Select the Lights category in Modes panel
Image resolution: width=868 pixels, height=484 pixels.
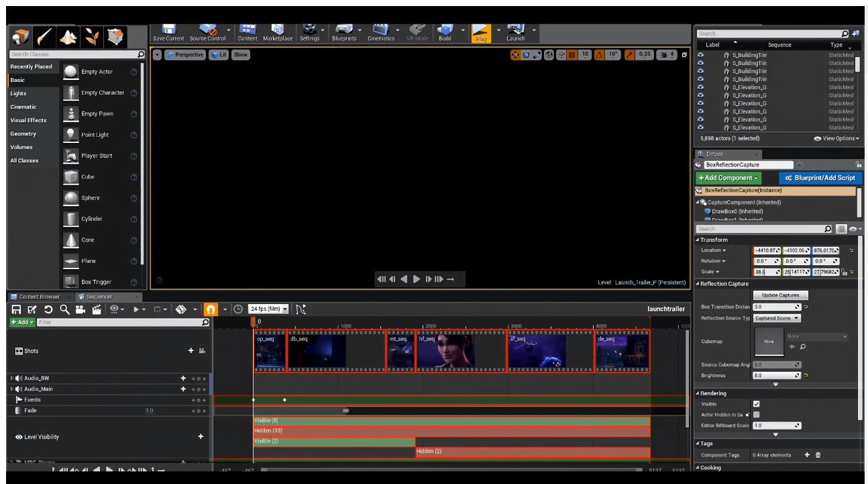(x=19, y=93)
